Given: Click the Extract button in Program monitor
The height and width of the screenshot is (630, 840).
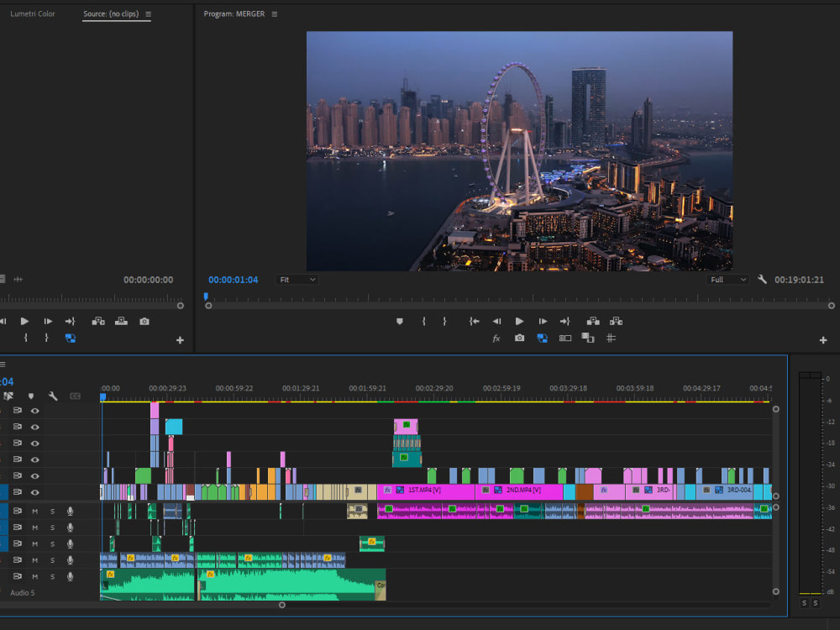Looking at the screenshot, I should (616, 322).
